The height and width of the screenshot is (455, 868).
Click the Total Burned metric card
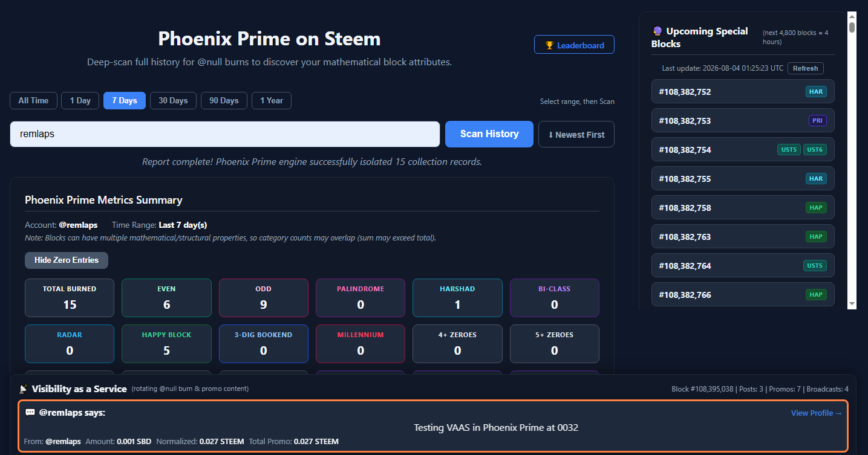coord(70,298)
